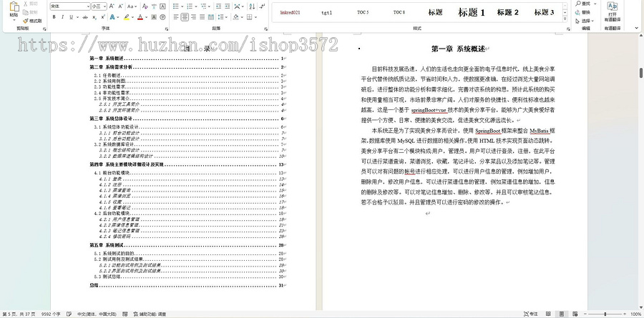
Task: Click the phonetic guide (文) icon
Action: coord(154,6)
